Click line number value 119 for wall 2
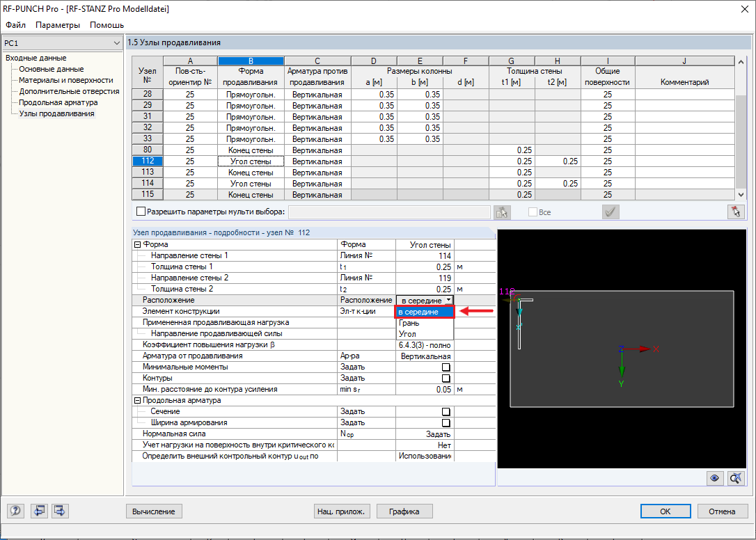 point(425,278)
